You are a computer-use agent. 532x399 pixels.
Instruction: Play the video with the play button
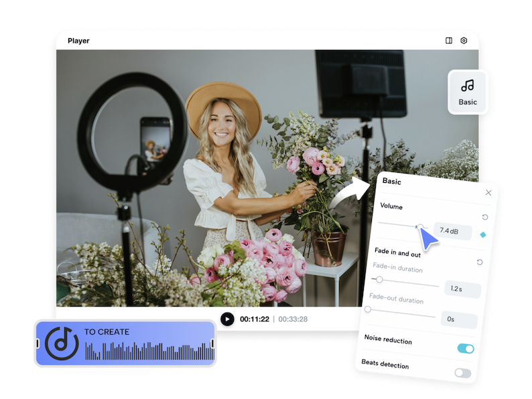pos(227,319)
